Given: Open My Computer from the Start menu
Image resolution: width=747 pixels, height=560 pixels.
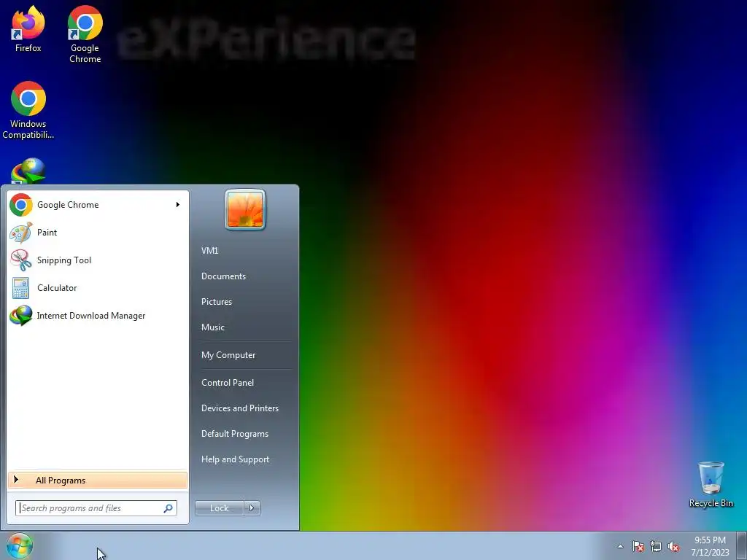Looking at the screenshot, I should coord(228,355).
